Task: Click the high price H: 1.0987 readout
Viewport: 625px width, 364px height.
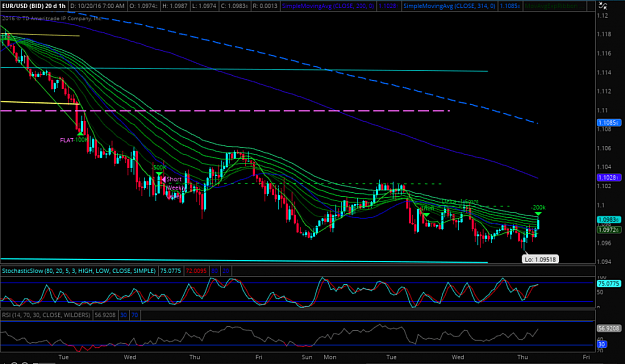Action: [x=175, y=6]
